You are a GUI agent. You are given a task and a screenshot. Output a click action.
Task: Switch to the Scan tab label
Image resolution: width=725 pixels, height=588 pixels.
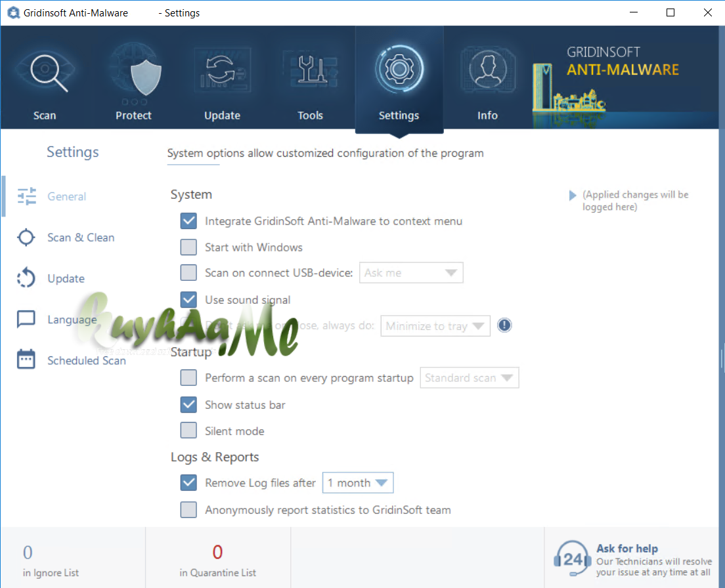pyautogui.click(x=45, y=115)
